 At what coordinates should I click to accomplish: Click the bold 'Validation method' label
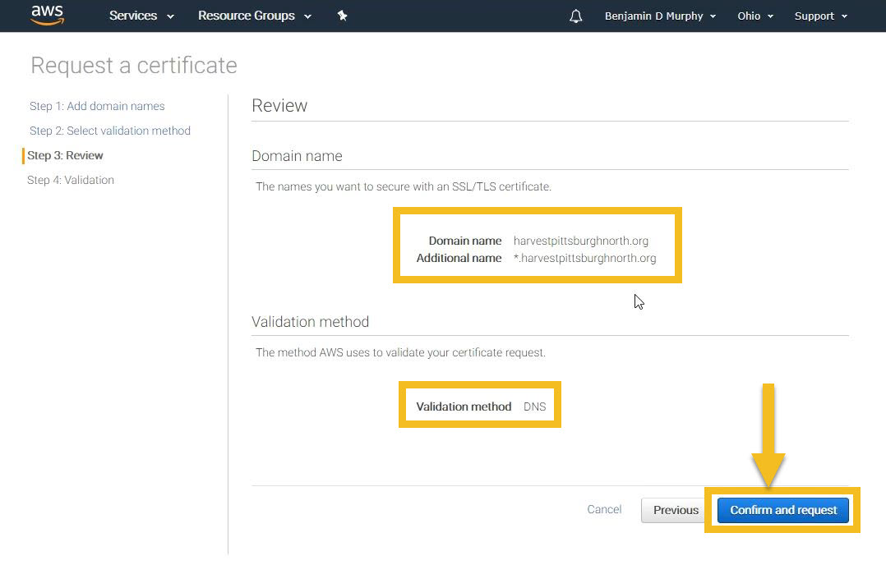click(x=464, y=407)
